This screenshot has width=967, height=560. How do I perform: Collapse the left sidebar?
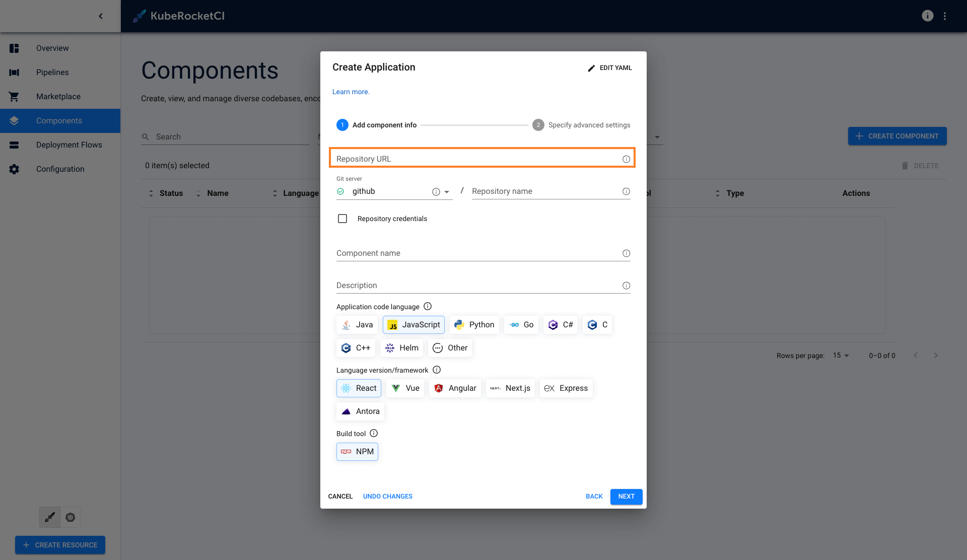(101, 16)
